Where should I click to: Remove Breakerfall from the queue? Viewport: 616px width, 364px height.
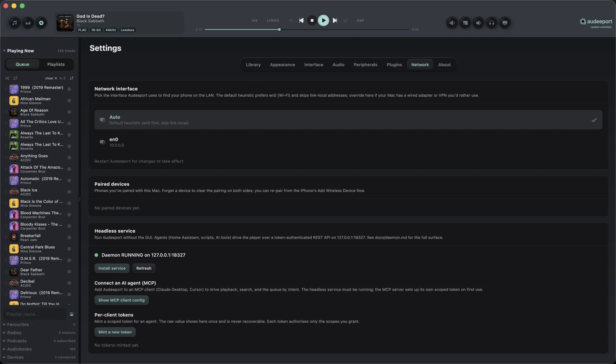(69, 237)
